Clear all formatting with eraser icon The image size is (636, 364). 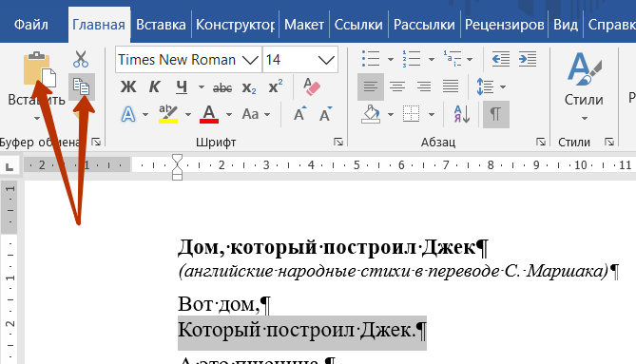coord(311,86)
